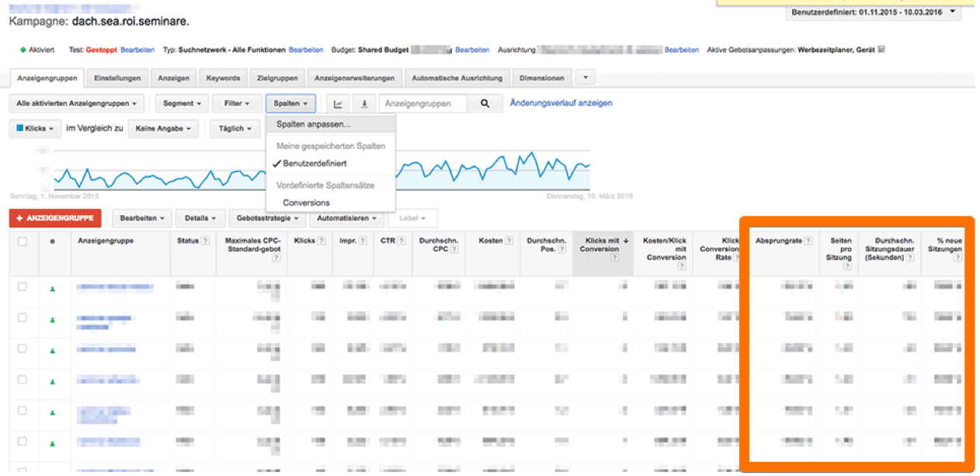Select the first ad group row checkbox

(22, 287)
